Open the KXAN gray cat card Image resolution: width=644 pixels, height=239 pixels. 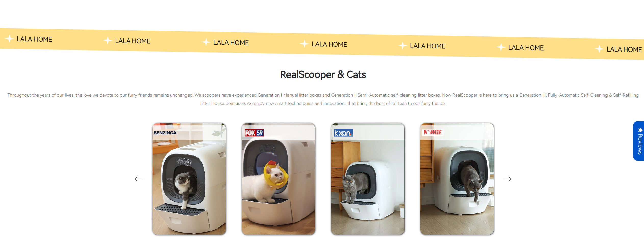[368, 179]
